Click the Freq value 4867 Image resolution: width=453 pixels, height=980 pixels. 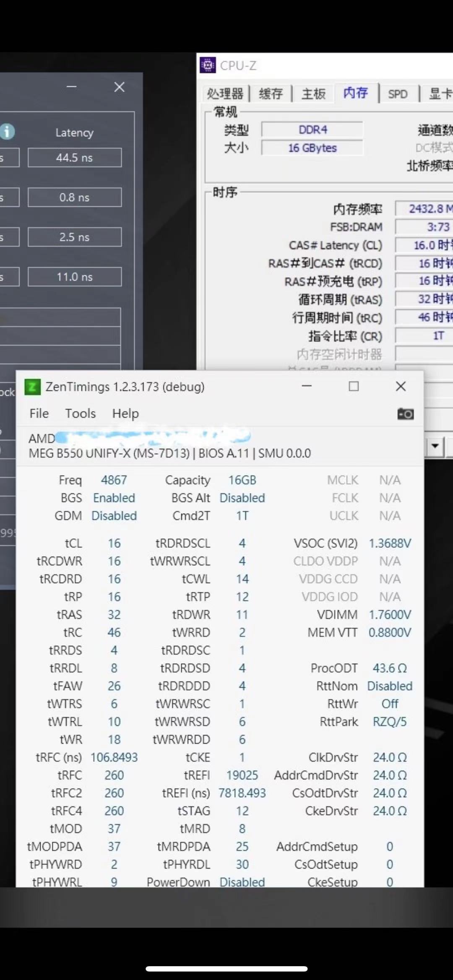(x=114, y=480)
